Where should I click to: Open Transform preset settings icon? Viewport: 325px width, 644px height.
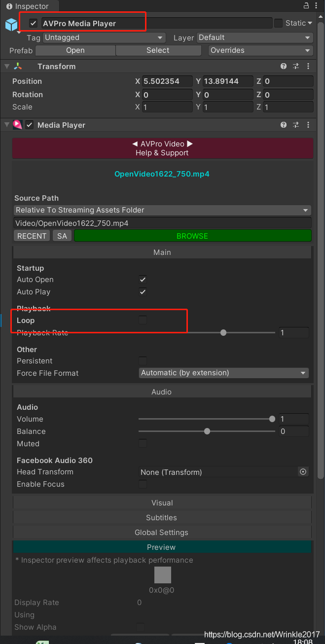pyautogui.click(x=296, y=67)
